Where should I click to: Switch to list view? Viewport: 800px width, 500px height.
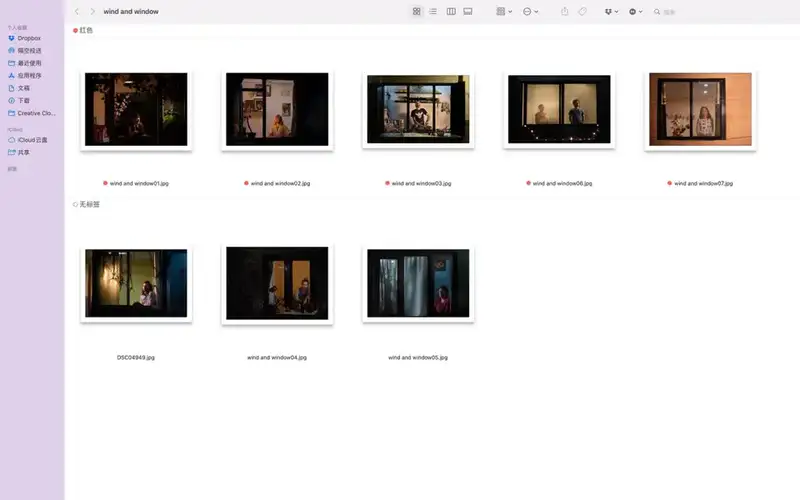tap(433, 11)
